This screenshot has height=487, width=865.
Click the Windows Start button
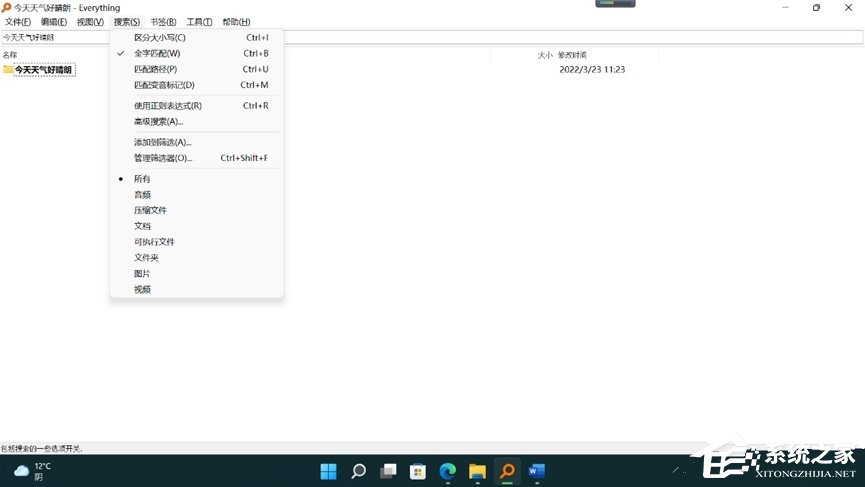click(328, 471)
